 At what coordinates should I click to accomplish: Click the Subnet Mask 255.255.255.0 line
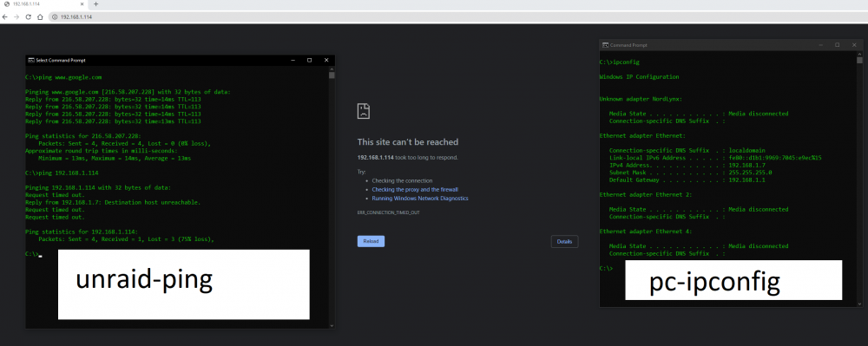pyautogui.click(x=690, y=173)
